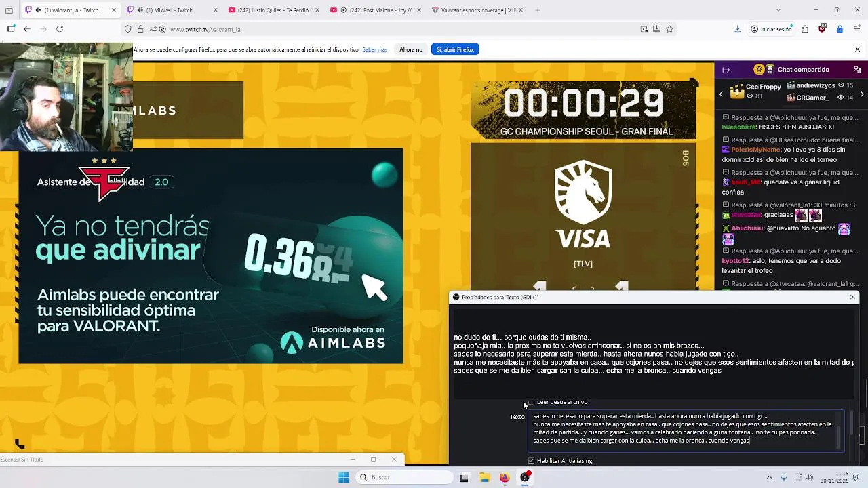This screenshot has width=868, height=488.
Task: Open Task View on the taskbar
Action: tap(464, 478)
